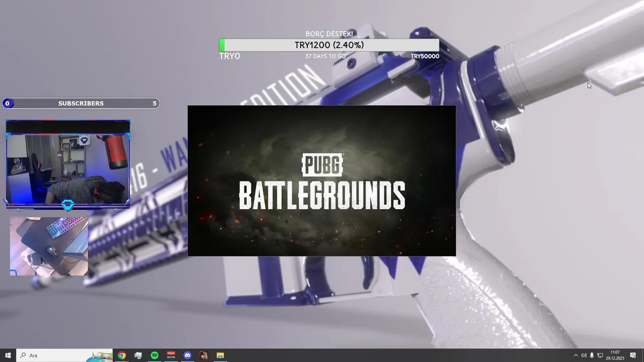Click the face webcam overlay

68,165
